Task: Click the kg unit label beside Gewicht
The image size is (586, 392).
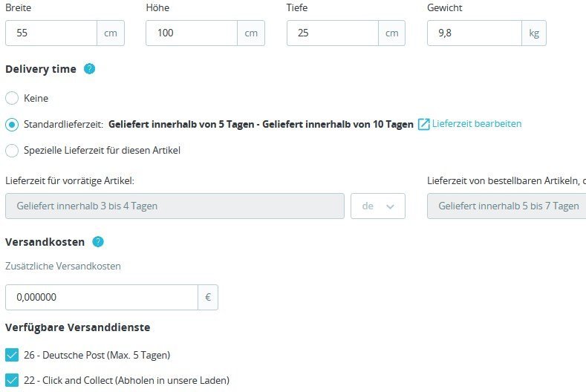Action: pyautogui.click(x=534, y=33)
